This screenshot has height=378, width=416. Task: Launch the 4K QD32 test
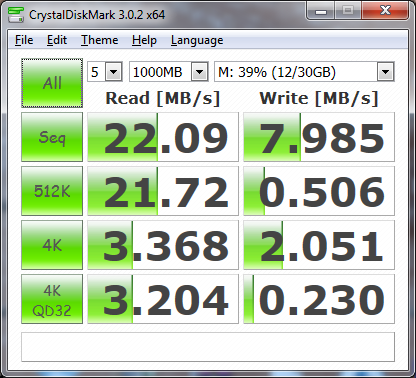(52, 299)
